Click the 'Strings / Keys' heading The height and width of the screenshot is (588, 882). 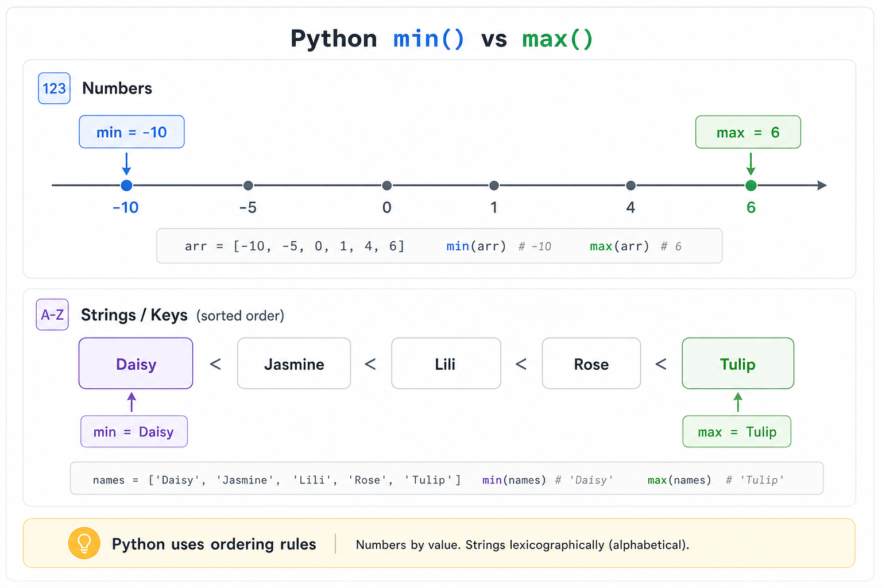pyautogui.click(x=134, y=315)
